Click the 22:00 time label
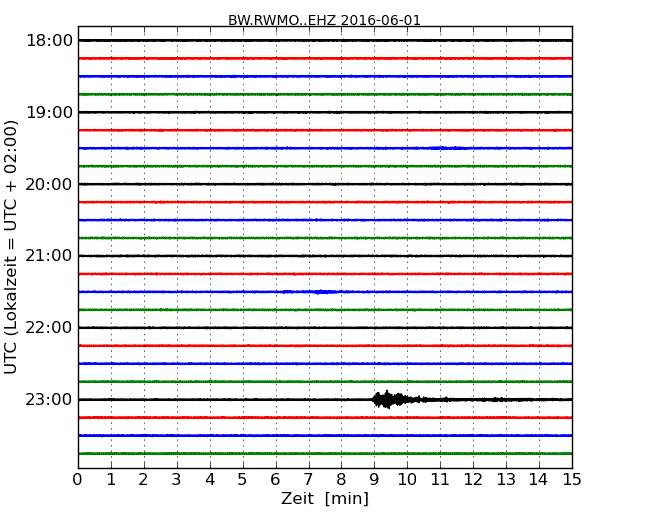 coord(49,328)
